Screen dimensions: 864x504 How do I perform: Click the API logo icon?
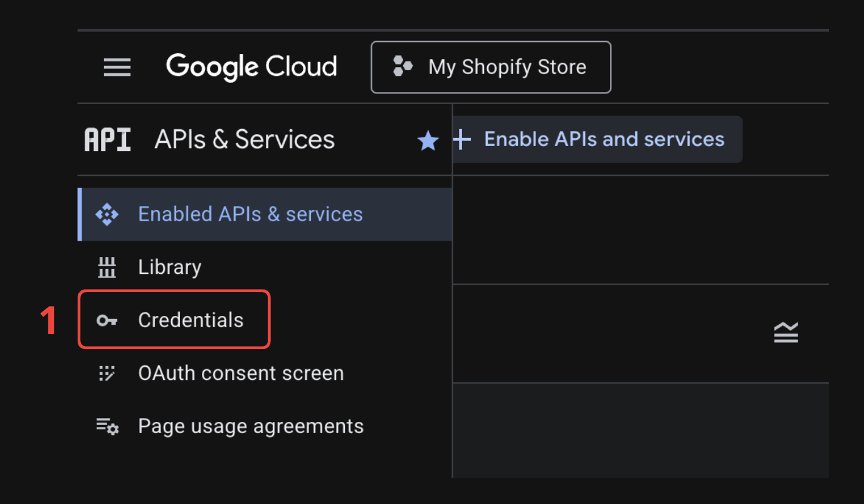click(x=108, y=140)
